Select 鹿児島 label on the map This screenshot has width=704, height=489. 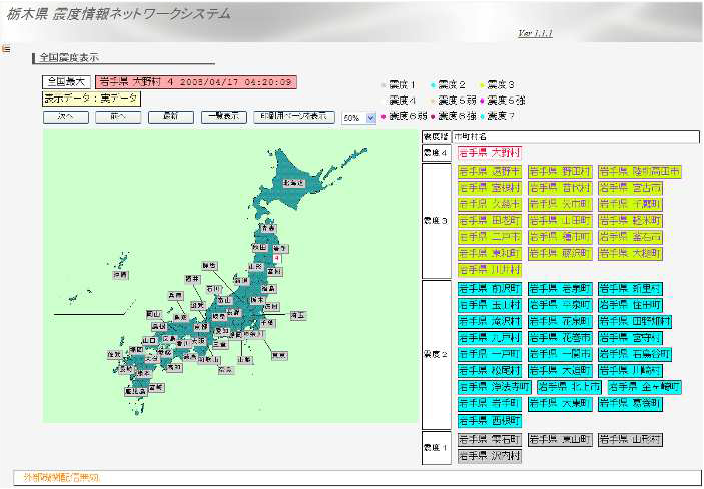[136, 391]
